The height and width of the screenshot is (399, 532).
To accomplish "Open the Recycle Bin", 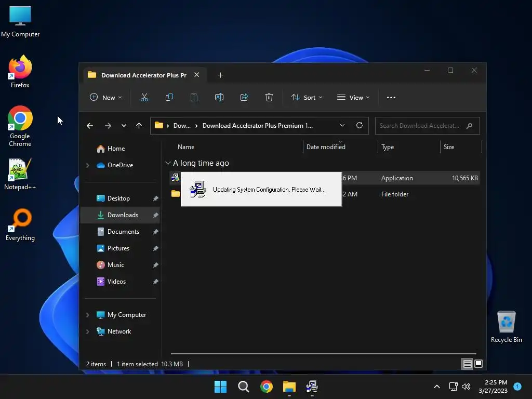I will point(506,327).
